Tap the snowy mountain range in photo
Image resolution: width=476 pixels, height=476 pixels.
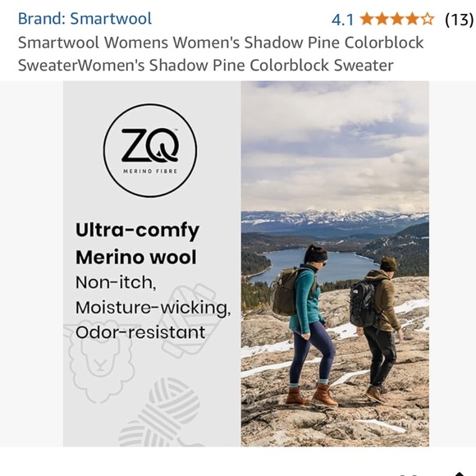pyautogui.click(x=335, y=218)
